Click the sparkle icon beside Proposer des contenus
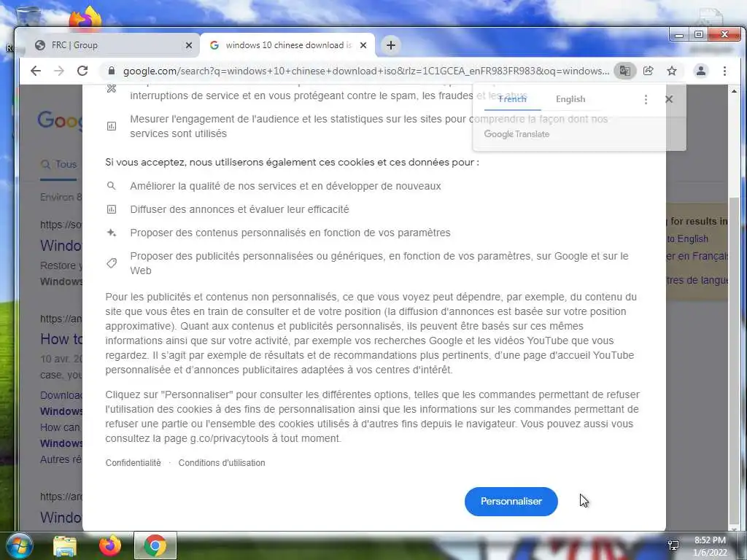 (x=112, y=233)
